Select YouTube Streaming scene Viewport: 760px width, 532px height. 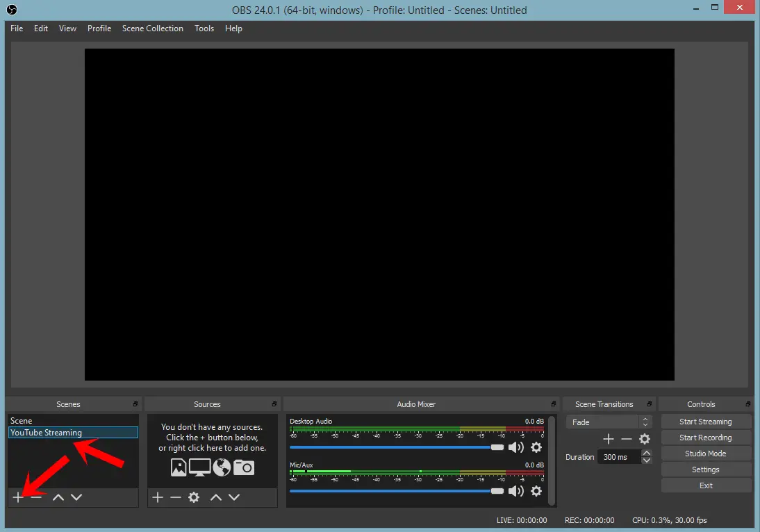click(73, 433)
